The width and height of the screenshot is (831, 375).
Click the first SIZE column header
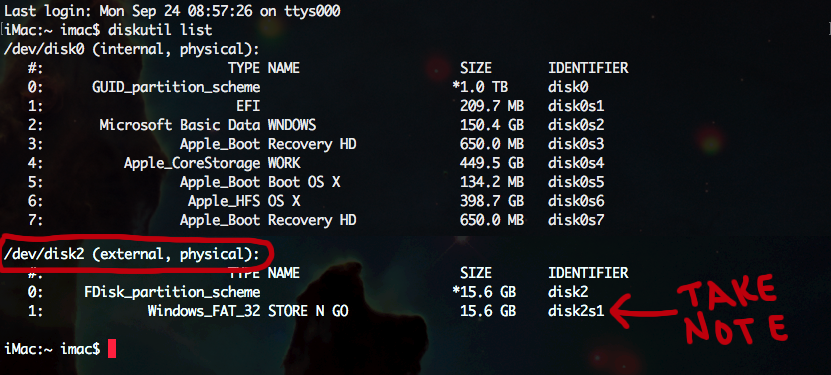(x=476, y=68)
